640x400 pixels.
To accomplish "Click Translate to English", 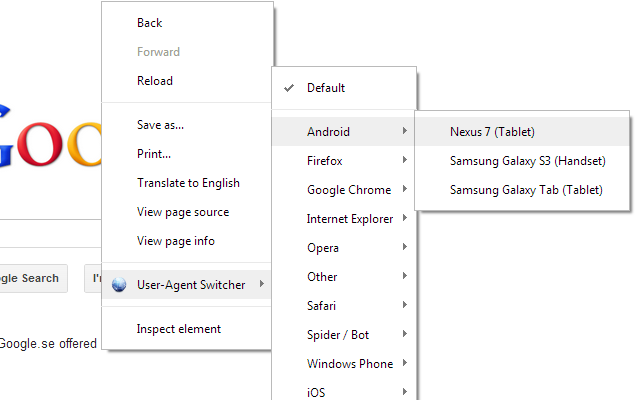I will point(188,183).
